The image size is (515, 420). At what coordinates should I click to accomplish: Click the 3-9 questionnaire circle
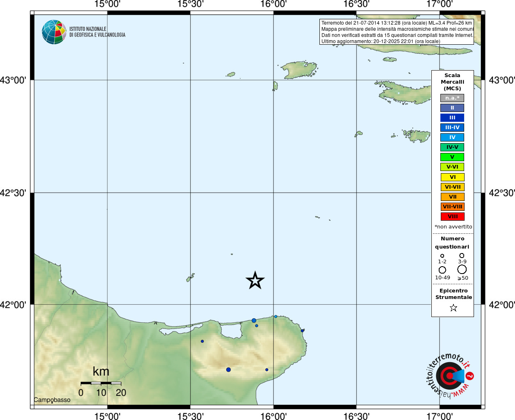(462, 256)
